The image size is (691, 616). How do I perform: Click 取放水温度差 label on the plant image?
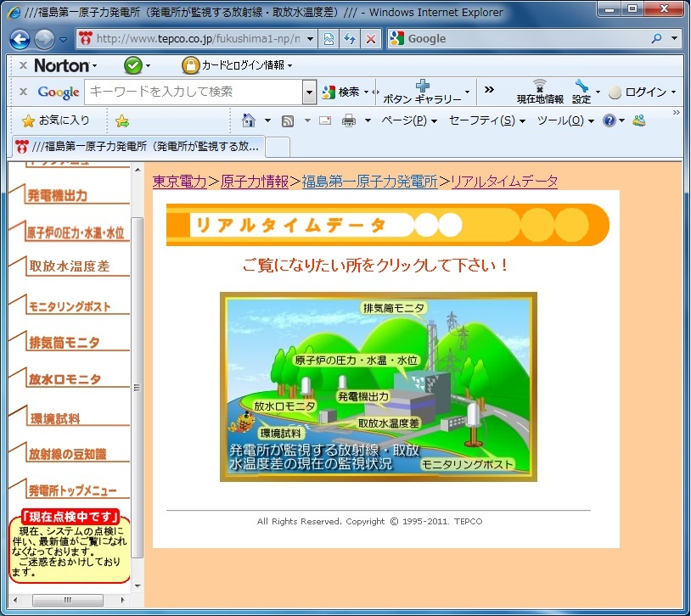coord(388,423)
